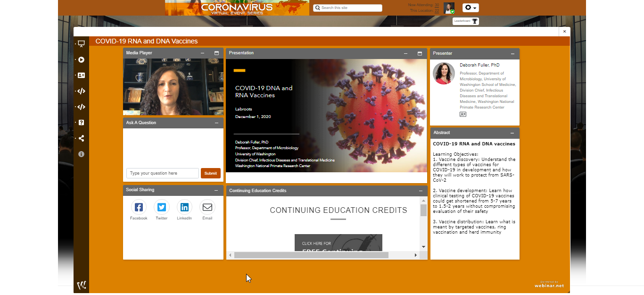Open the gear settings dropdown

471,8
